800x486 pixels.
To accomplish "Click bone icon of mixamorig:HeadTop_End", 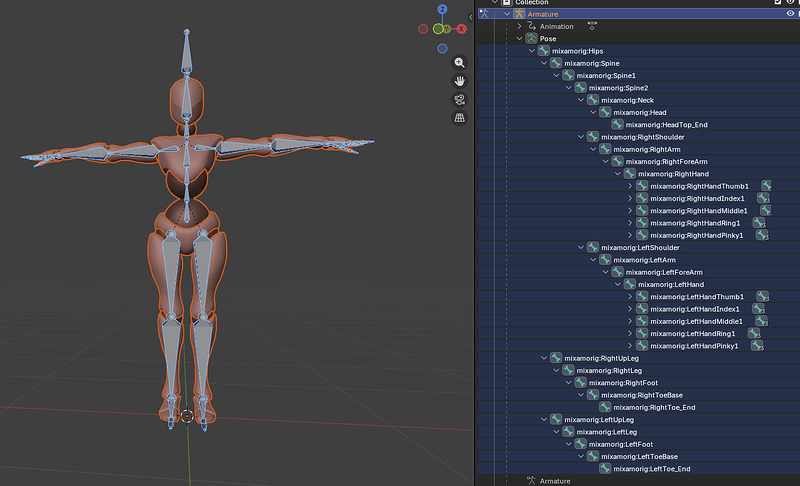I will 617,124.
